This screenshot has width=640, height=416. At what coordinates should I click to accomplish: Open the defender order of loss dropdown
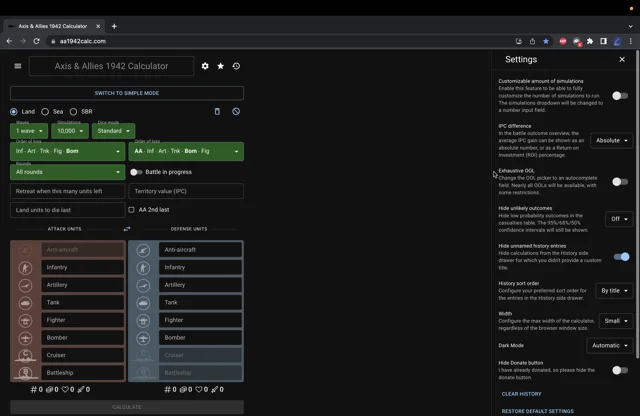186,151
